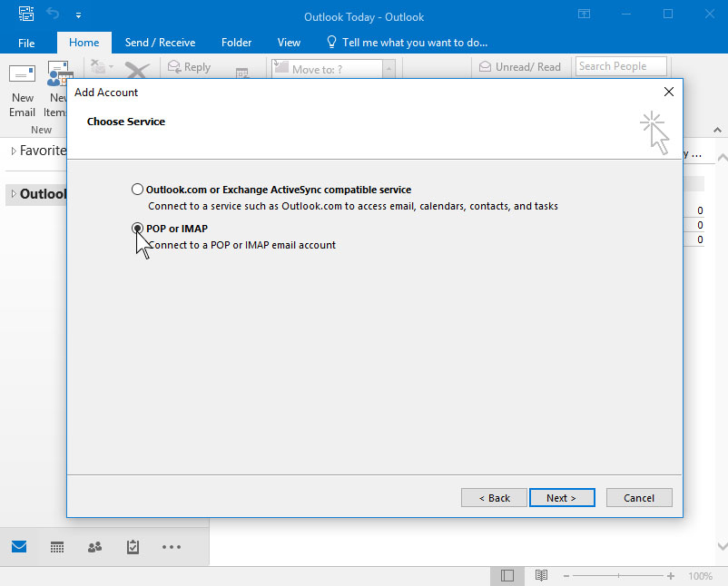The height and width of the screenshot is (586, 728).
Task: Open the View ribbon tab
Action: [289, 43]
